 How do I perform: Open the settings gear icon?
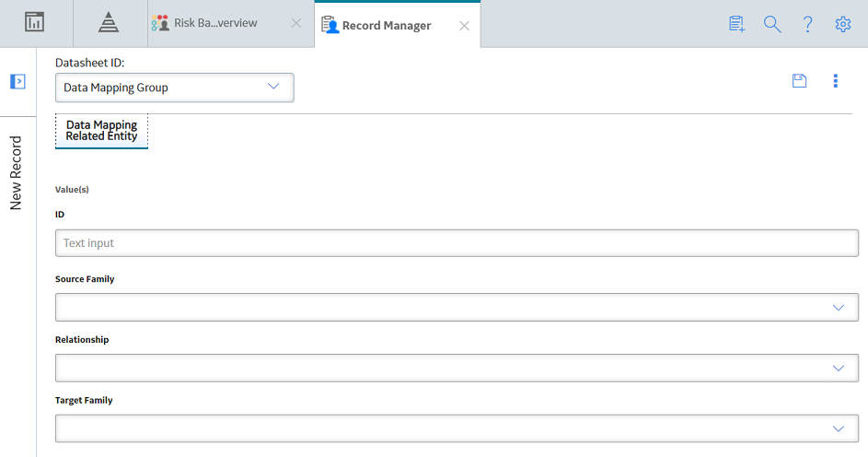[843, 24]
